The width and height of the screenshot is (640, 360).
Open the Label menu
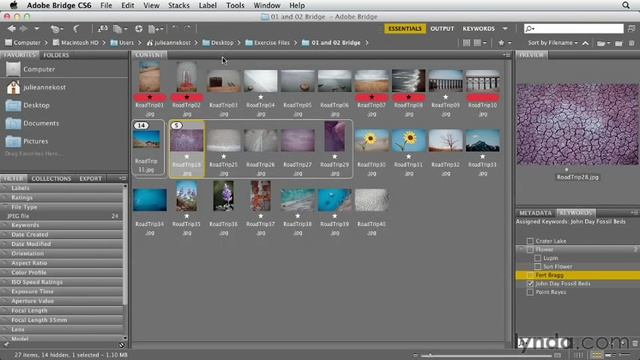point(207,5)
